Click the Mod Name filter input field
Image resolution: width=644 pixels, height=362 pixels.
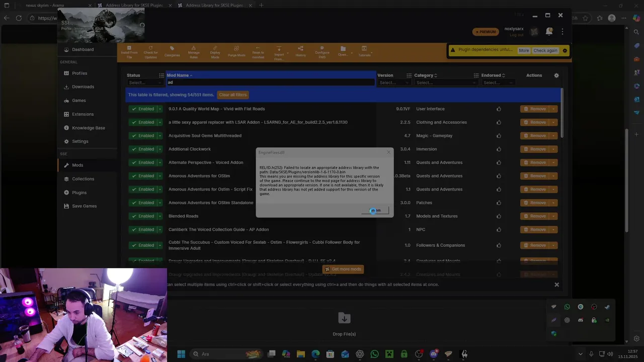pyautogui.click(x=271, y=82)
